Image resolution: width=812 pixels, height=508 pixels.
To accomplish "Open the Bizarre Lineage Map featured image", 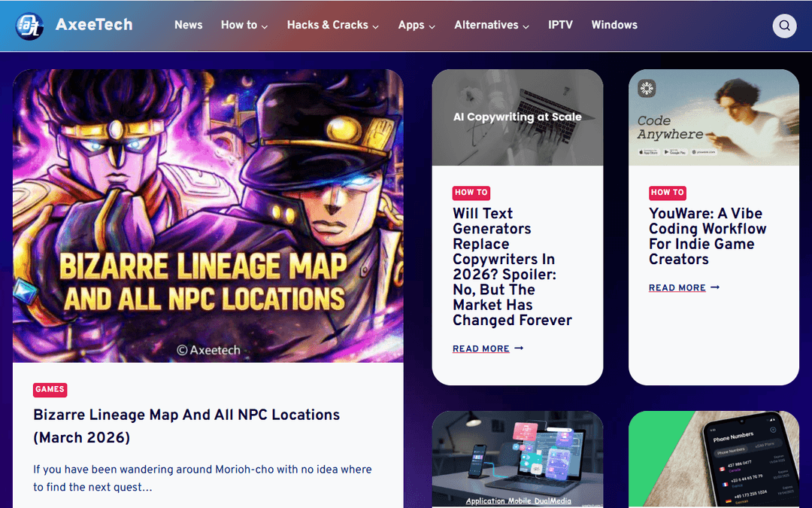I will click(208, 216).
